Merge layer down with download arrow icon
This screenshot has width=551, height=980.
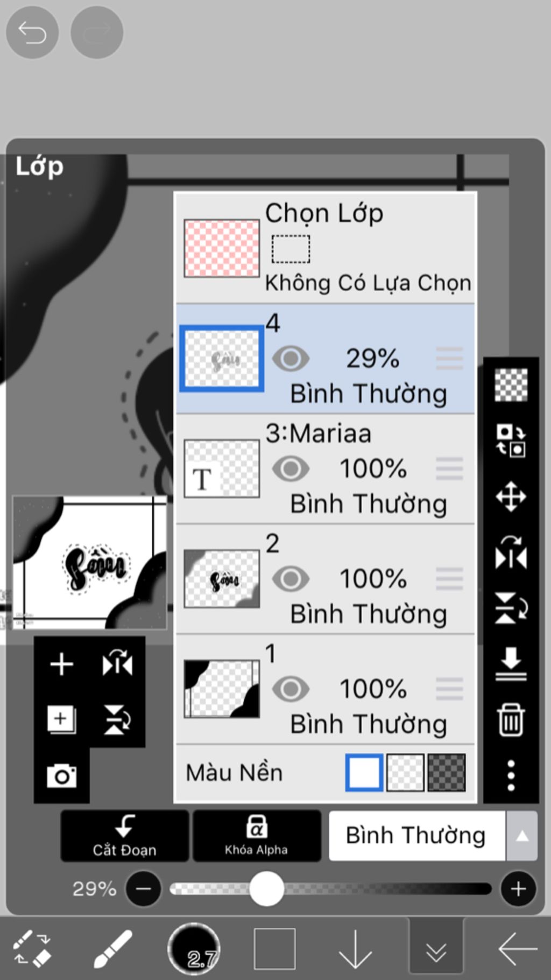[x=511, y=663]
